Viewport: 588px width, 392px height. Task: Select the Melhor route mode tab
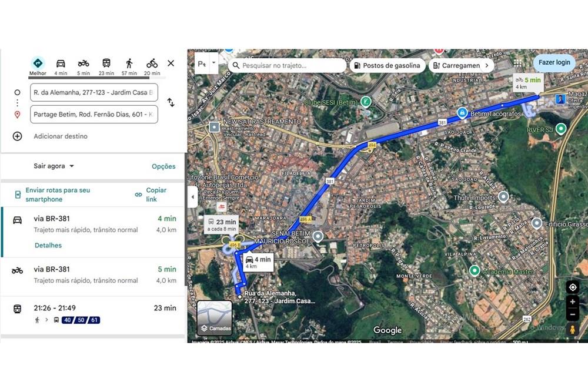tap(38, 64)
